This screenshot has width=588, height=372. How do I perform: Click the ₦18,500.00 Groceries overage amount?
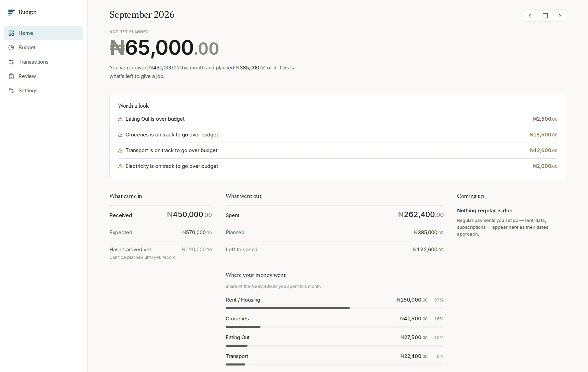tap(544, 135)
